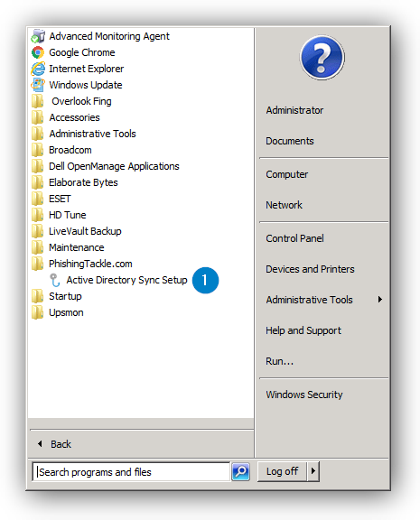Screen dimensions: 420x520
Task: Collapse the PhishingTackle.com folder label
Action: [x=90, y=264]
